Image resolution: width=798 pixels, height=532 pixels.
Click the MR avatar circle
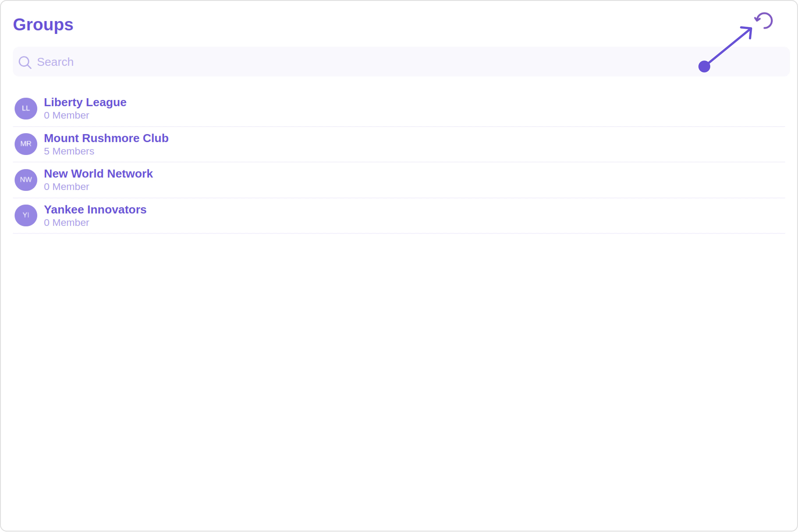click(26, 144)
